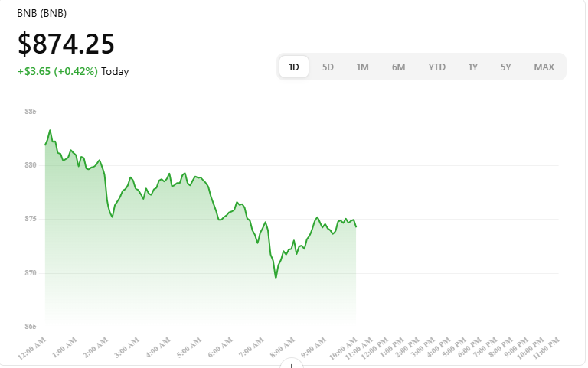Click the $874.25 price value

(x=66, y=44)
